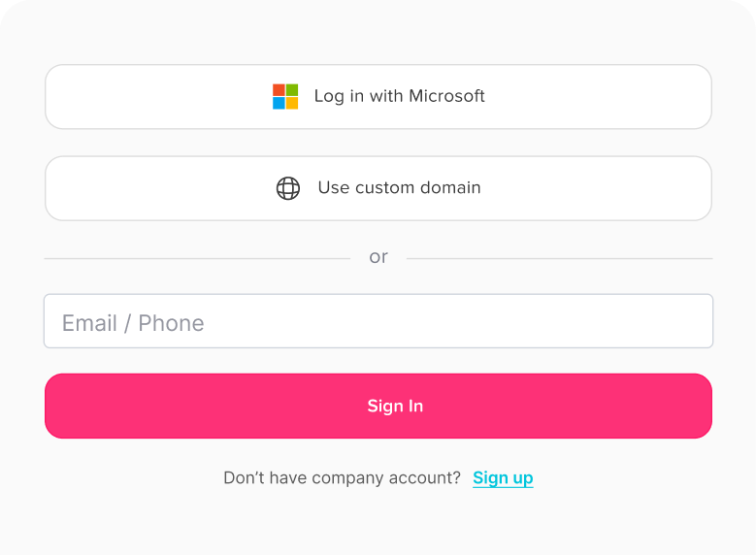This screenshot has height=555, width=756.
Task: Focus the Email / Phone input field
Action: click(378, 321)
